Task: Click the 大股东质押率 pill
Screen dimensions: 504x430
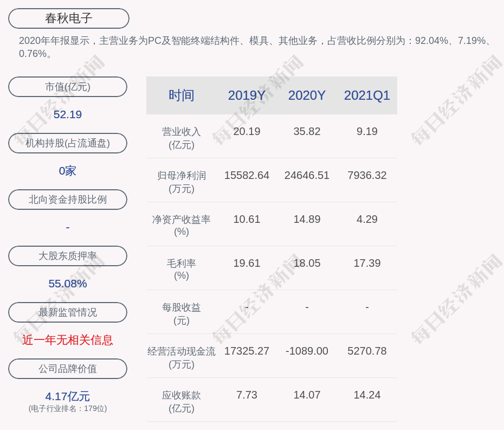Action: (68, 256)
